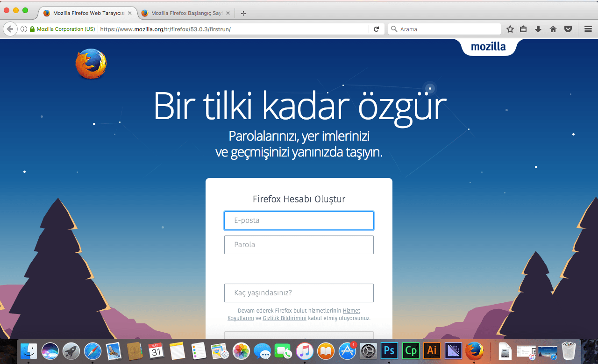Show your bookmarks list
Image resolution: width=598 pixels, height=364 pixels.
coord(523,29)
